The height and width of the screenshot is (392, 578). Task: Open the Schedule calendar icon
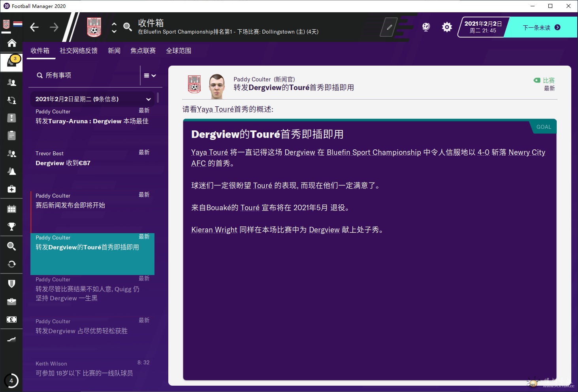(11, 209)
